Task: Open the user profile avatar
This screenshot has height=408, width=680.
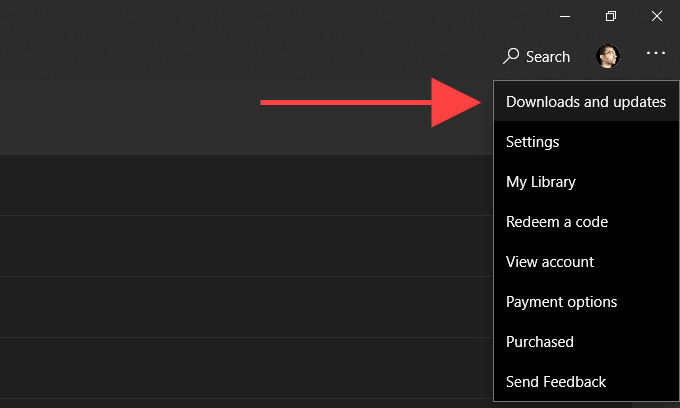Action: click(607, 56)
